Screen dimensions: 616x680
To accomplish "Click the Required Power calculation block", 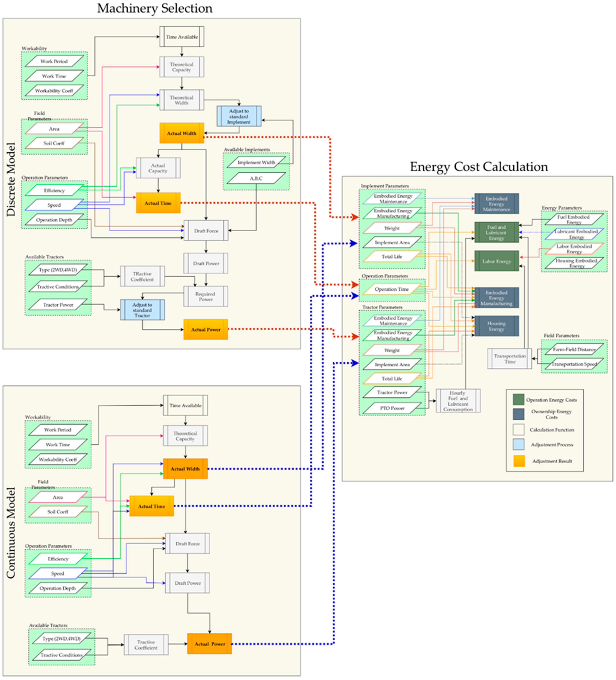I will pos(205,296).
